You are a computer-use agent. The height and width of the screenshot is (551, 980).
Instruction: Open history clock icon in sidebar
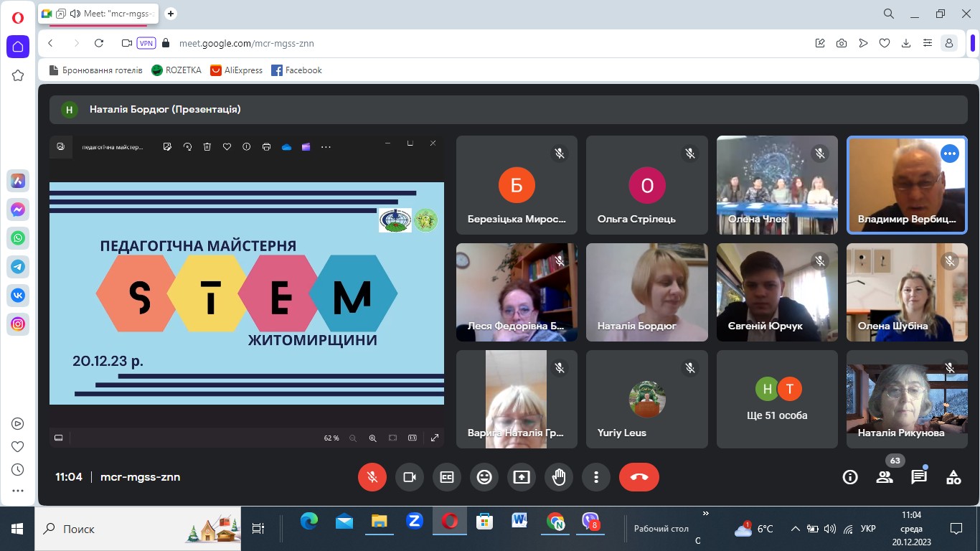[x=18, y=469]
